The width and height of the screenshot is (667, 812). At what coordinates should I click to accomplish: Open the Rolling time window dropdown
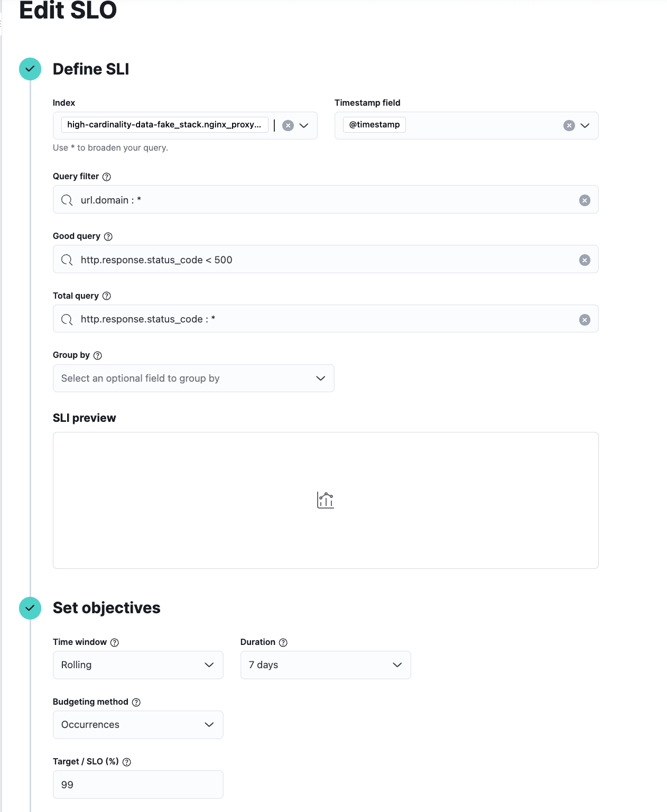tap(138, 665)
